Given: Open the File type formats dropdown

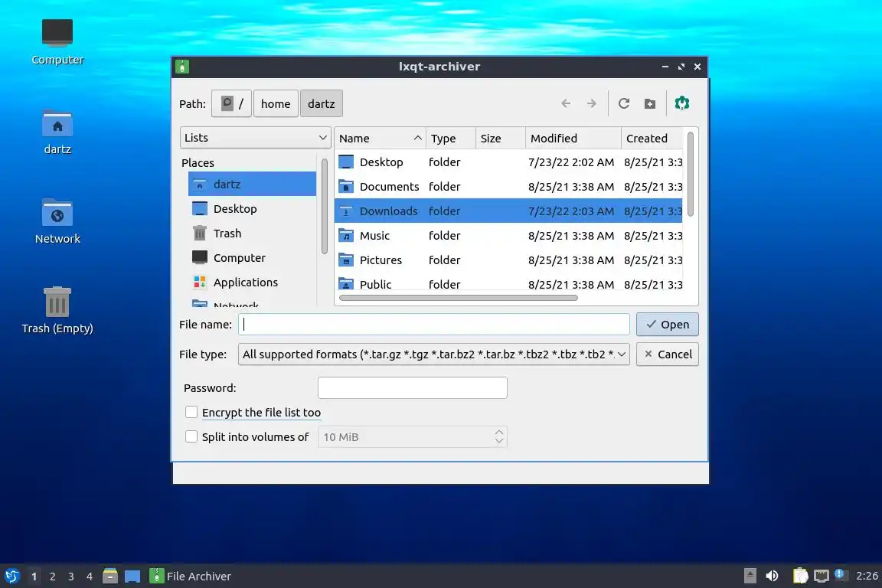Looking at the screenshot, I should coord(433,354).
